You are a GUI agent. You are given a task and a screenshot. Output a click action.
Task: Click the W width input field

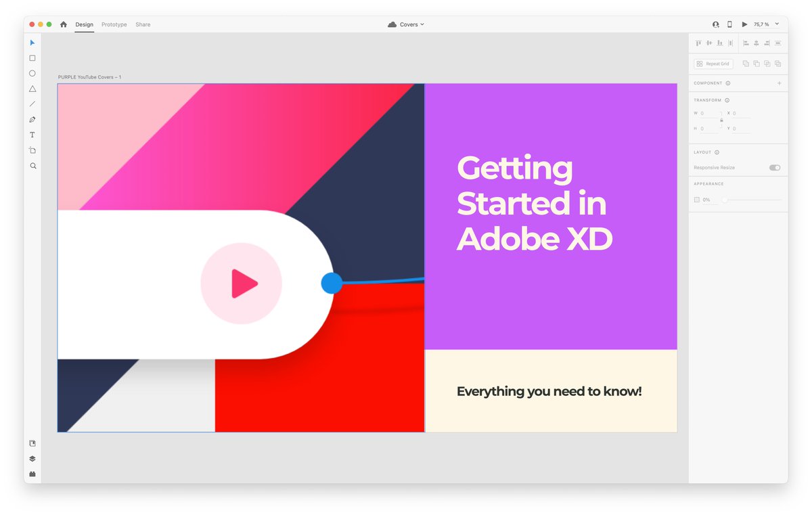pos(710,114)
